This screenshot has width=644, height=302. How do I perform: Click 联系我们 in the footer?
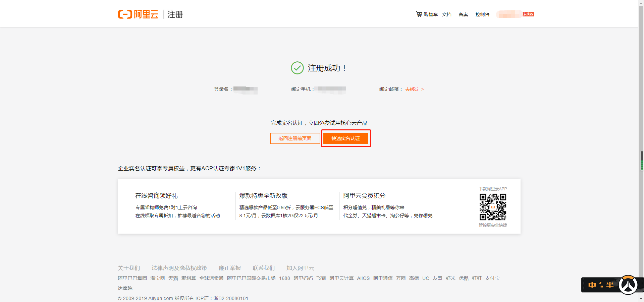[264, 268]
